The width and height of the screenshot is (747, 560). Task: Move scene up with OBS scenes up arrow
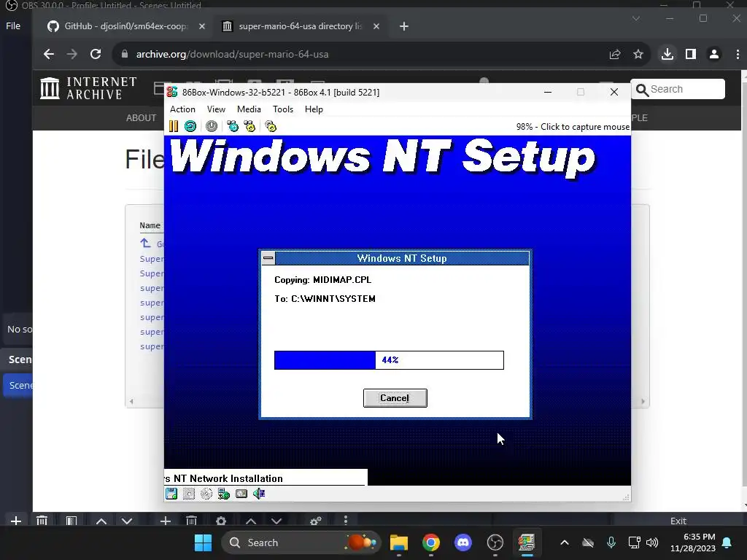point(101,521)
